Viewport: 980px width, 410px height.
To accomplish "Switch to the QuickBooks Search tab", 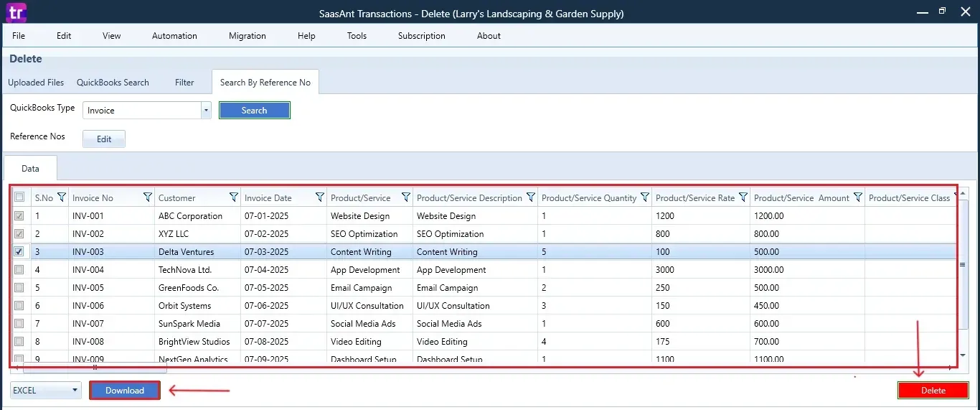I will click(113, 83).
